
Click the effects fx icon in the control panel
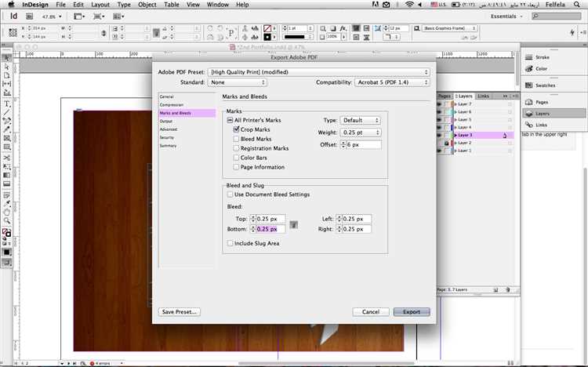coord(343,28)
